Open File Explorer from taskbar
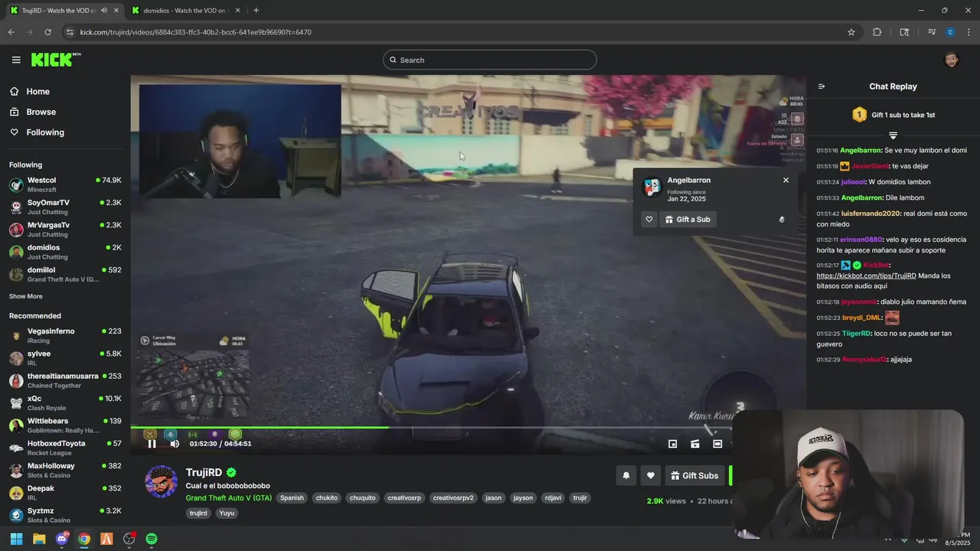The width and height of the screenshot is (980, 551). coord(39,539)
